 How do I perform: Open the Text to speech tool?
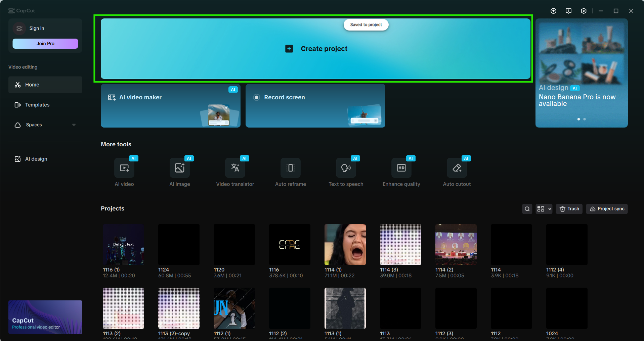pyautogui.click(x=346, y=168)
